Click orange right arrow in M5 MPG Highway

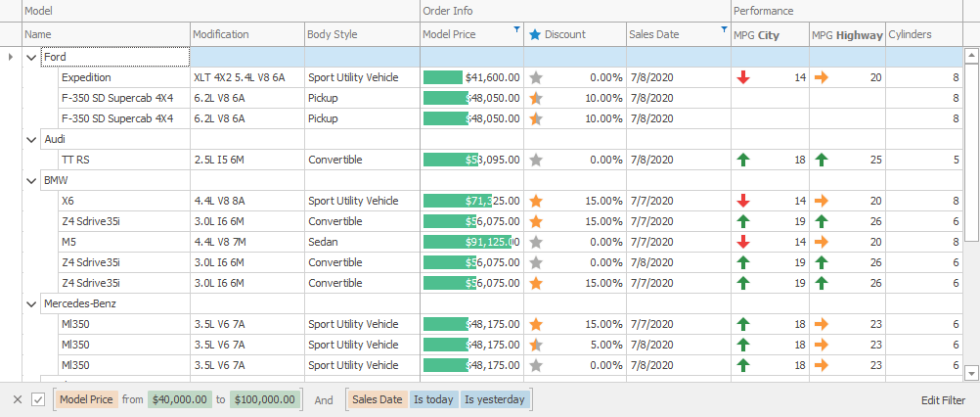tap(822, 242)
